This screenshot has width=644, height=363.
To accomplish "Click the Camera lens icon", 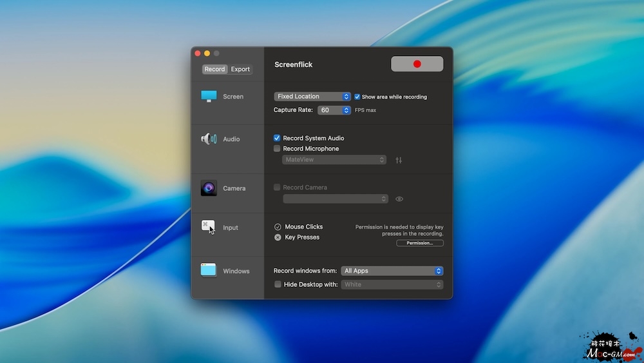I will [209, 188].
